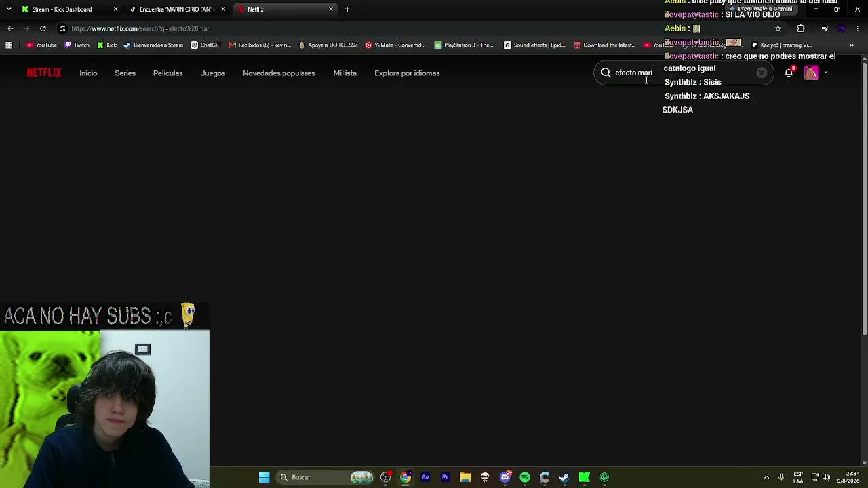Viewport: 868px width, 488px height.
Task: Click the Netflix logo
Action: coord(44,73)
